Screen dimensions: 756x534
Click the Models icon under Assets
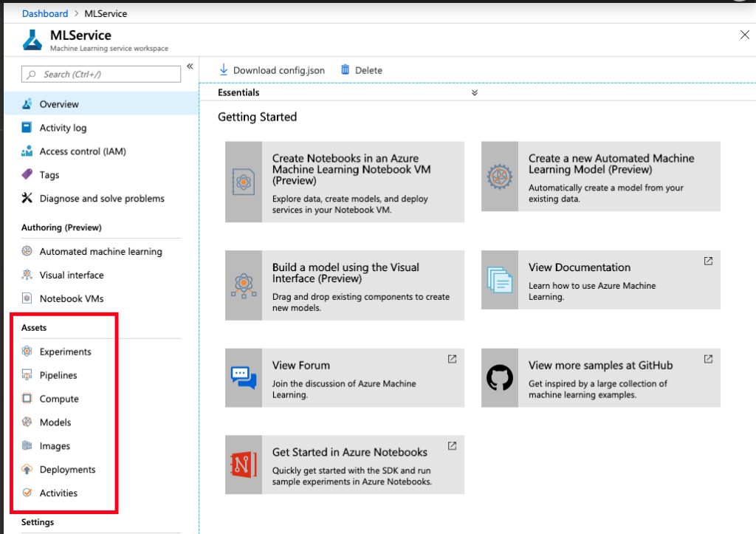(x=27, y=422)
